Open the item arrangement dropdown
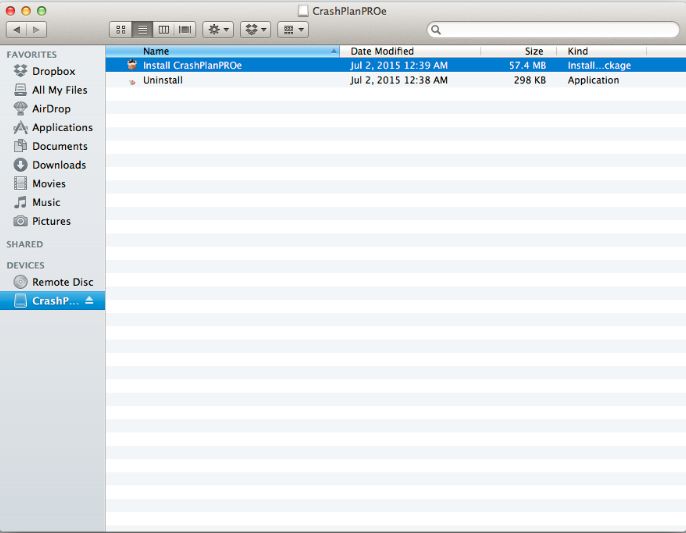The height and width of the screenshot is (533, 686). pyautogui.click(x=293, y=30)
